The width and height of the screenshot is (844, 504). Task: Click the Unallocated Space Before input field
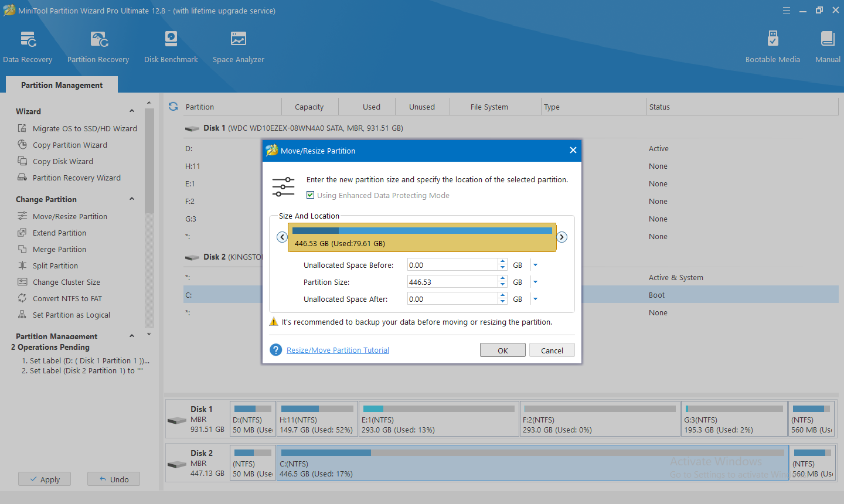pos(452,265)
